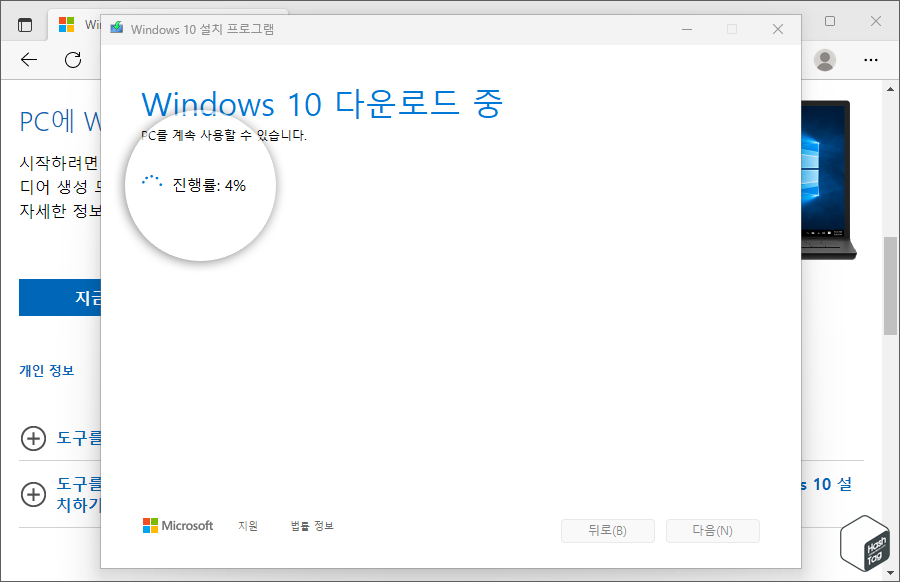Image resolution: width=900 pixels, height=582 pixels.
Task: Click the Windows 10 setup program title icon
Action: click(117, 28)
